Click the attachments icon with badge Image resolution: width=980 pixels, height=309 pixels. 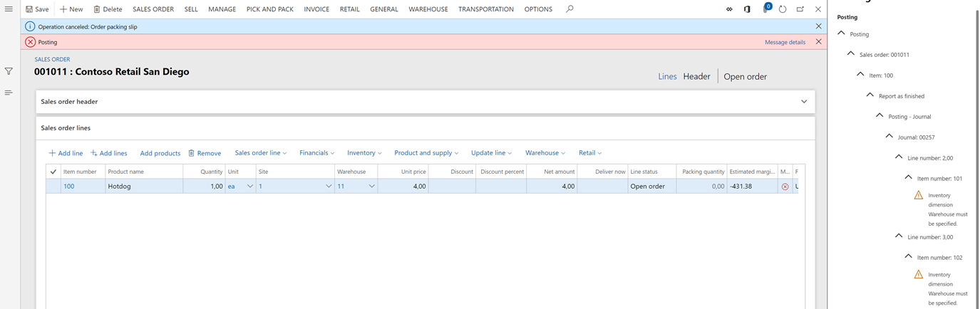coord(766,9)
